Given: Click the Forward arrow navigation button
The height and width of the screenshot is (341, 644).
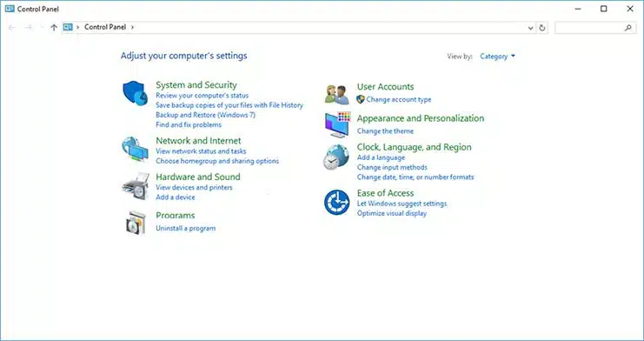Looking at the screenshot, I should 29,28.
